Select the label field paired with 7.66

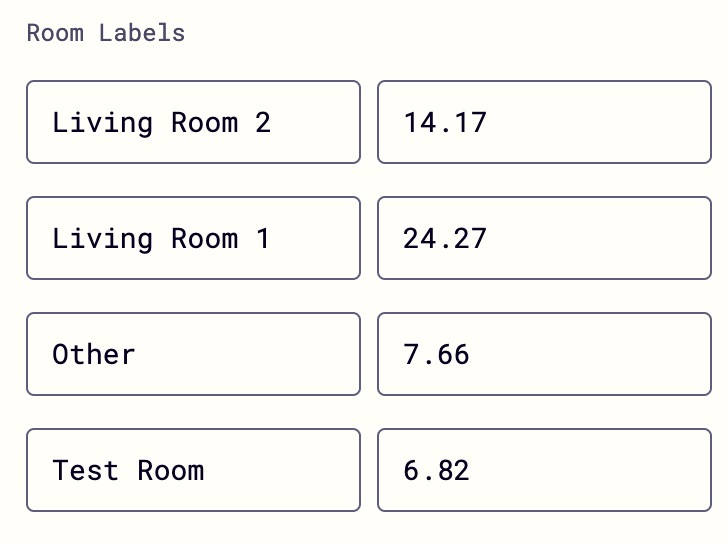click(193, 354)
